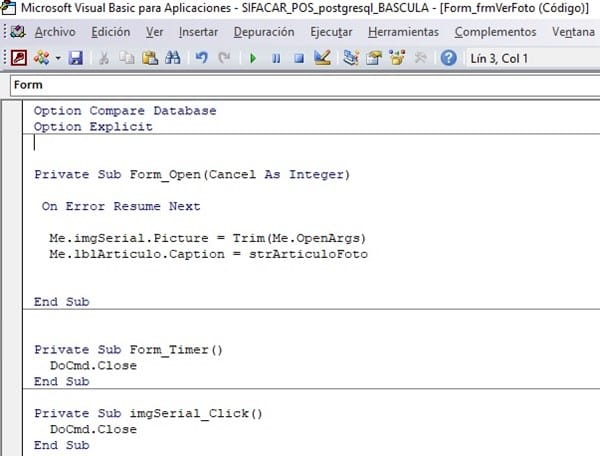This screenshot has height=456, width=600.
Task: Click the 'Me.imgSerial.Picture' code line
Action: tap(208, 238)
